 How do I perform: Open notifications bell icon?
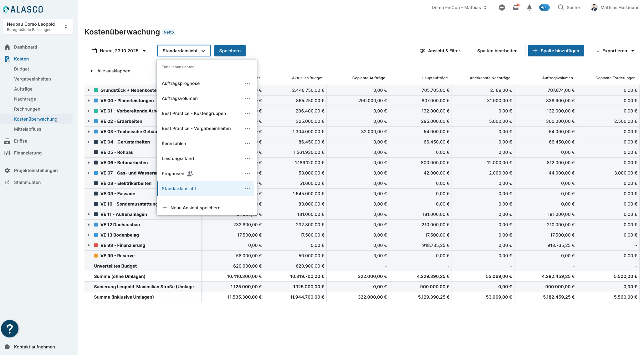pos(529,8)
